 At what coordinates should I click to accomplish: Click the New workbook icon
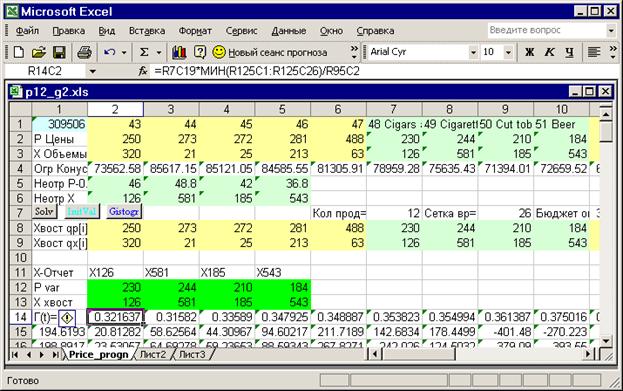click(18, 52)
